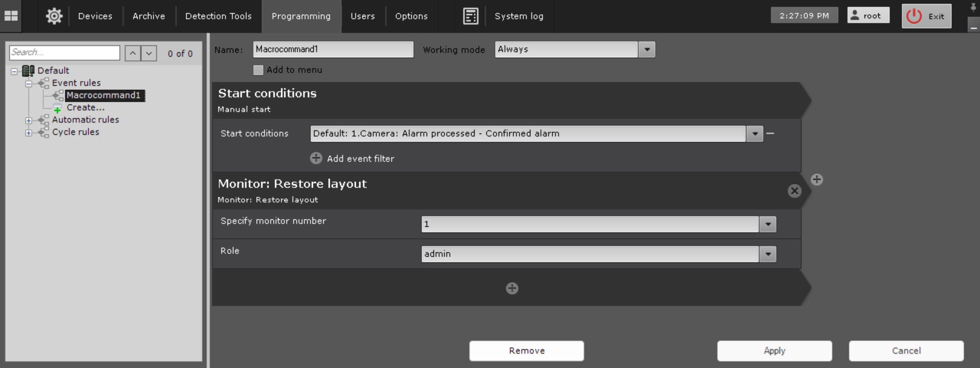
Task: Click the Default server icon in tree
Action: point(29,71)
